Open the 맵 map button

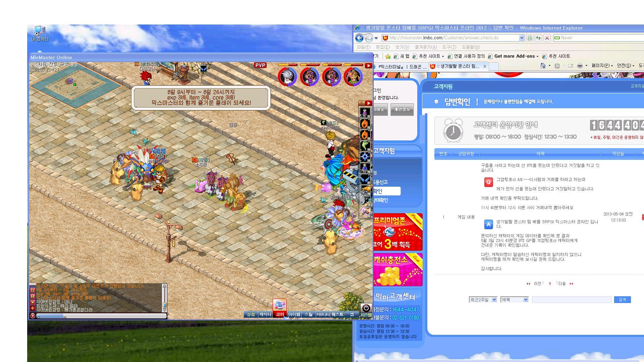point(352,314)
